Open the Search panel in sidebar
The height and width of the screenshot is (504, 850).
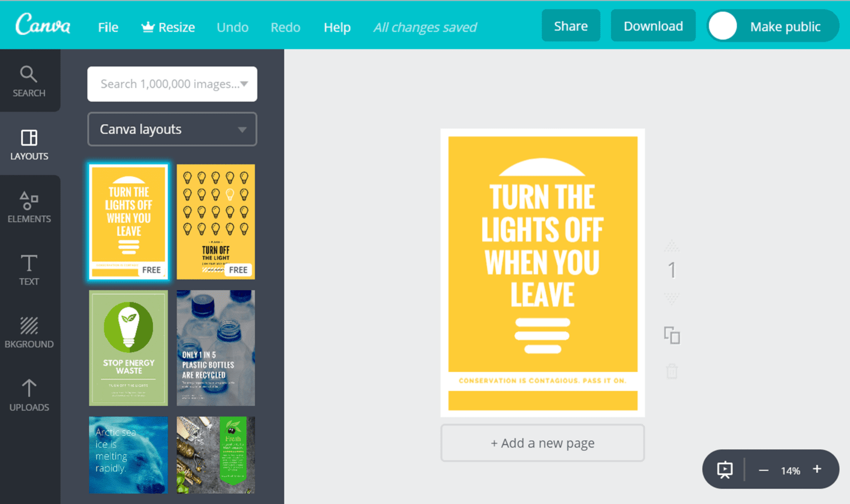coord(29,81)
